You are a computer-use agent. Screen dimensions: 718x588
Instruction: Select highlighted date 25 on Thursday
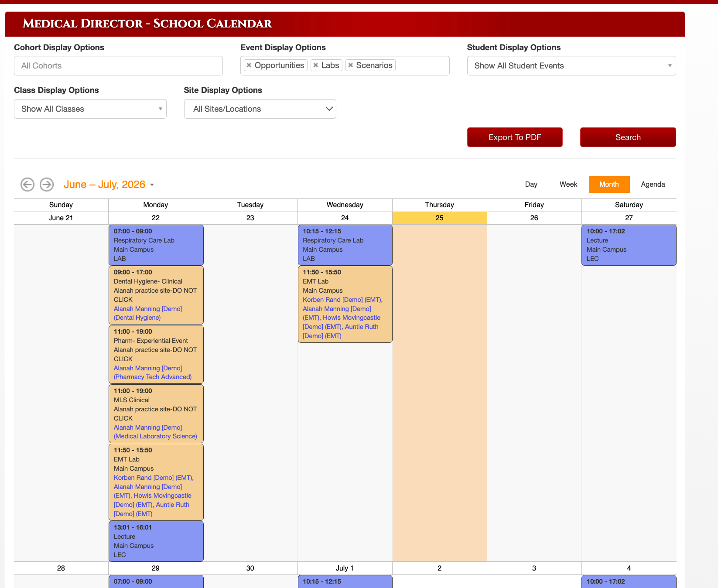click(x=440, y=218)
